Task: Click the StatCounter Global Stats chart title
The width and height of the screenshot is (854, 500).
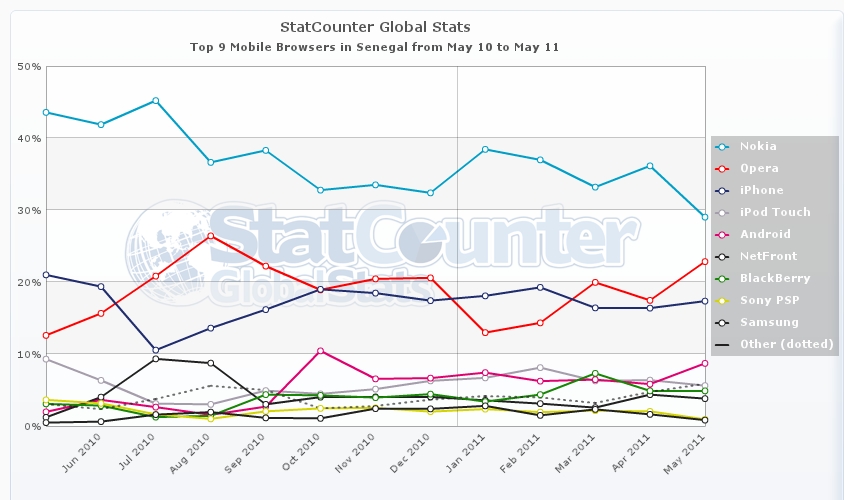Action: click(375, 26)
